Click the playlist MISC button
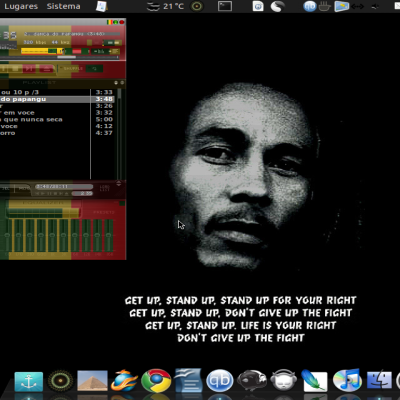 (24, 188)
